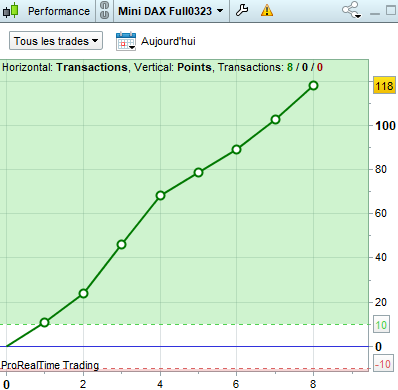Screen dimensions: 398x390
Task: Click the 20 value on vertical axis
Action: click(381, 302)
